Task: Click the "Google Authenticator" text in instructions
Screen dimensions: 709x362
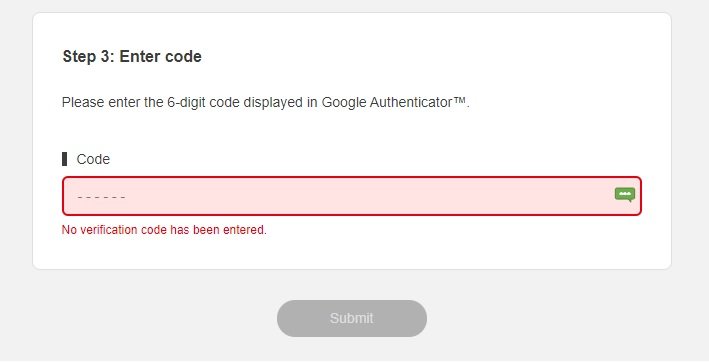Action: coord(387,103)
